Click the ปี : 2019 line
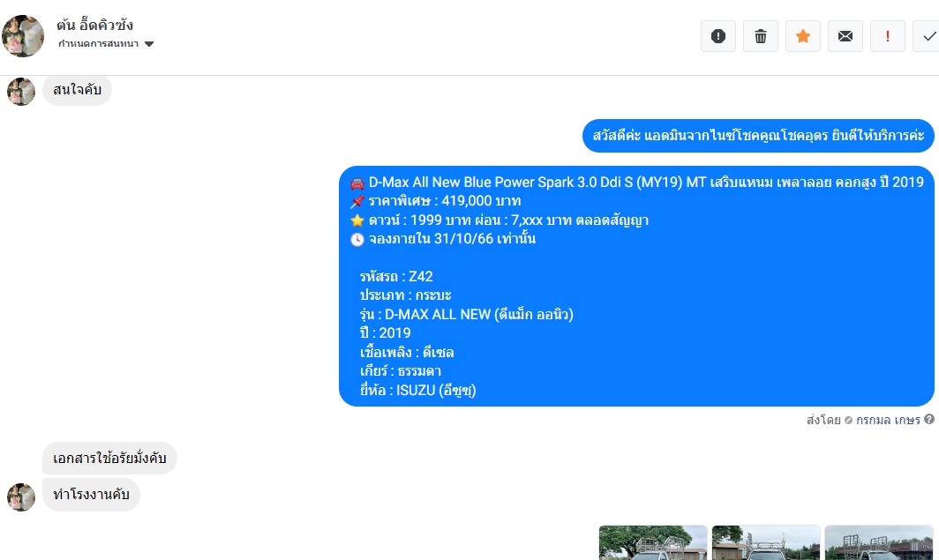Image resolution: width=939 pixels, height=560 pixels. tap(385, 333)
